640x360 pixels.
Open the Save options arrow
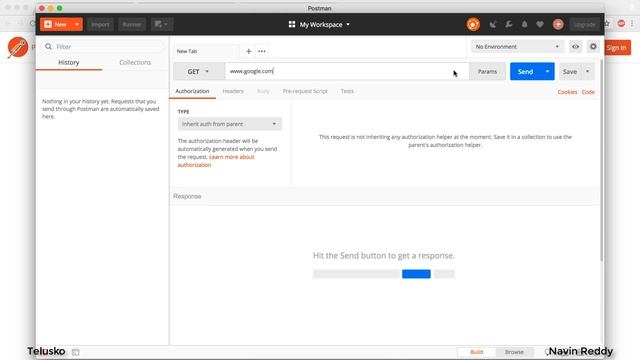[588, 71]
